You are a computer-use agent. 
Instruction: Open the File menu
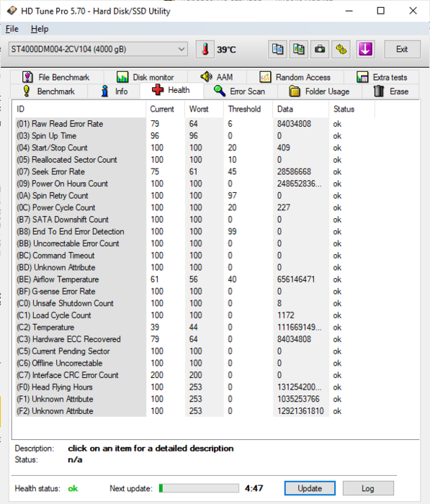(x=12, y=29)
